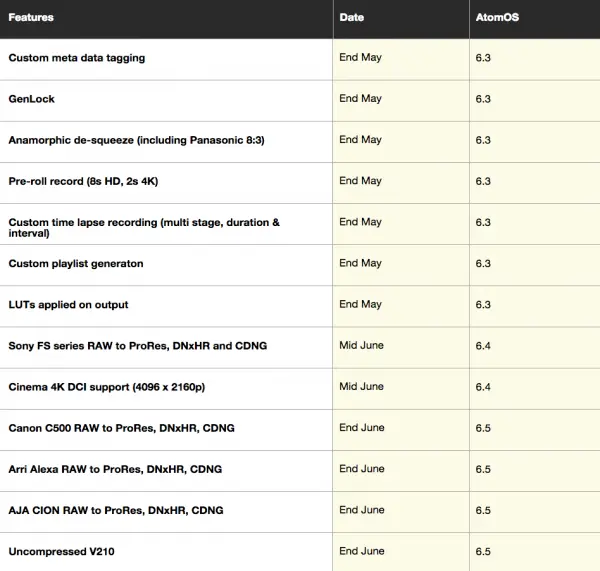Click 6.5 version for Arri Alexa RAW
Image resolution: width=600 pixels, height=571 pixels.
tap(483, 469)
